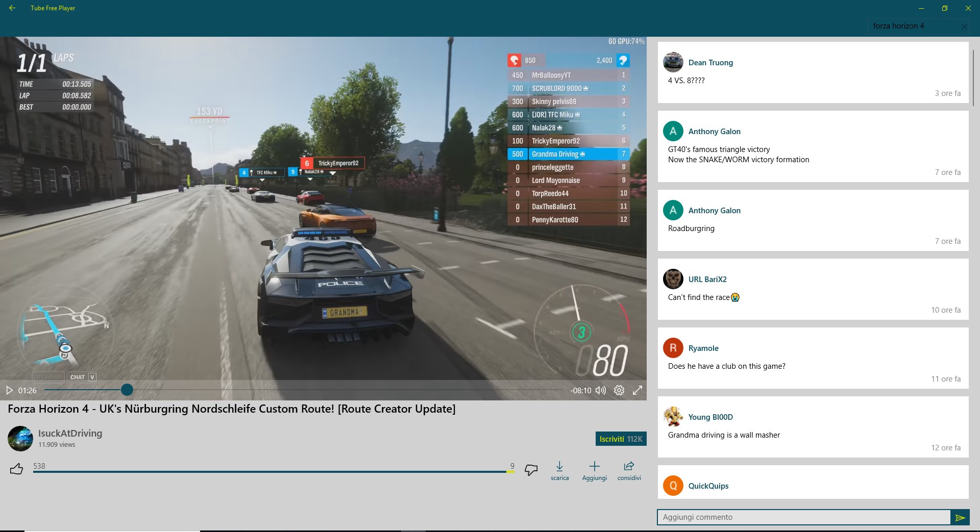Clear the search box with X
The image size is (980, 532).
(x=964, y=27)
